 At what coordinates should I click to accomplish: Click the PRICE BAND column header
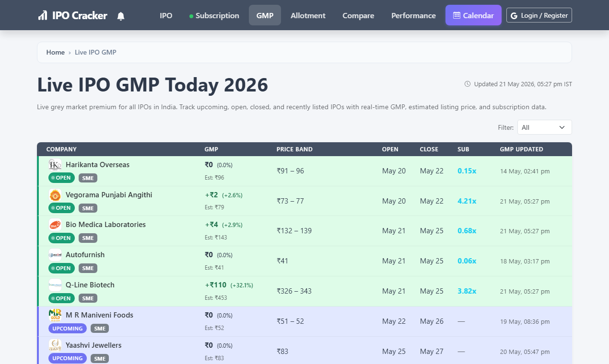tap(294, 149)
